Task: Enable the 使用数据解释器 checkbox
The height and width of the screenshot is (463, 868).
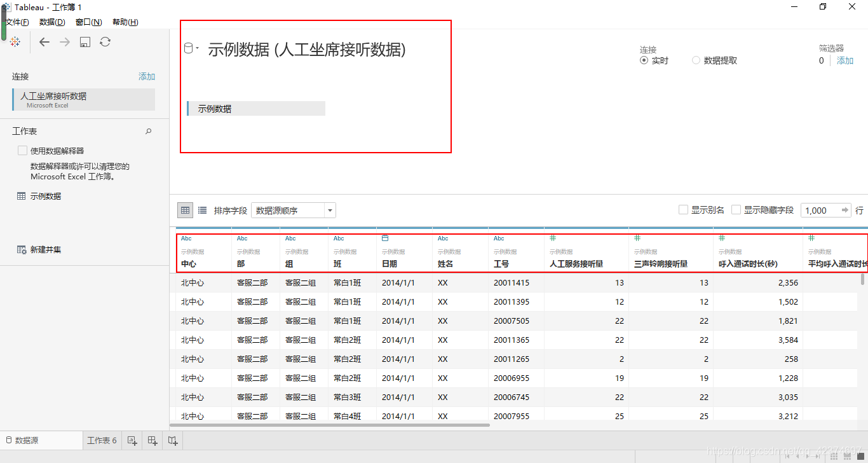Action: click(22, 151)
